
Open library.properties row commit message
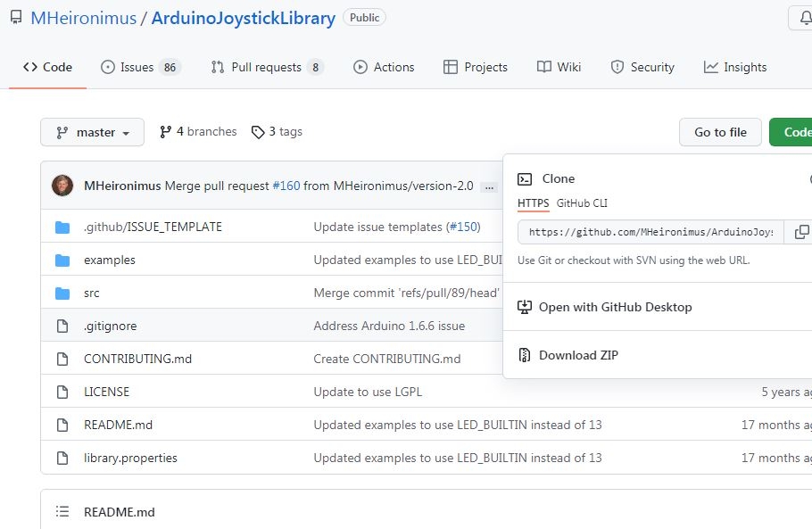(458, 459)
